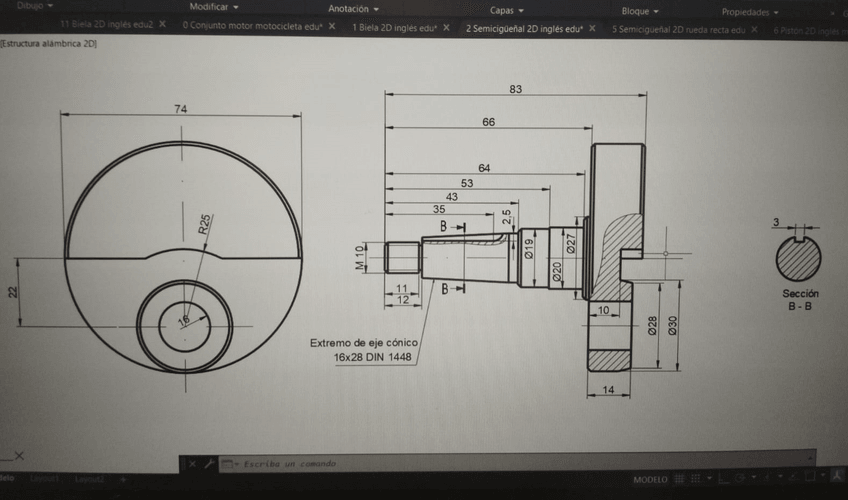Select the 'Sección B - B' label

tap(800, 300)
